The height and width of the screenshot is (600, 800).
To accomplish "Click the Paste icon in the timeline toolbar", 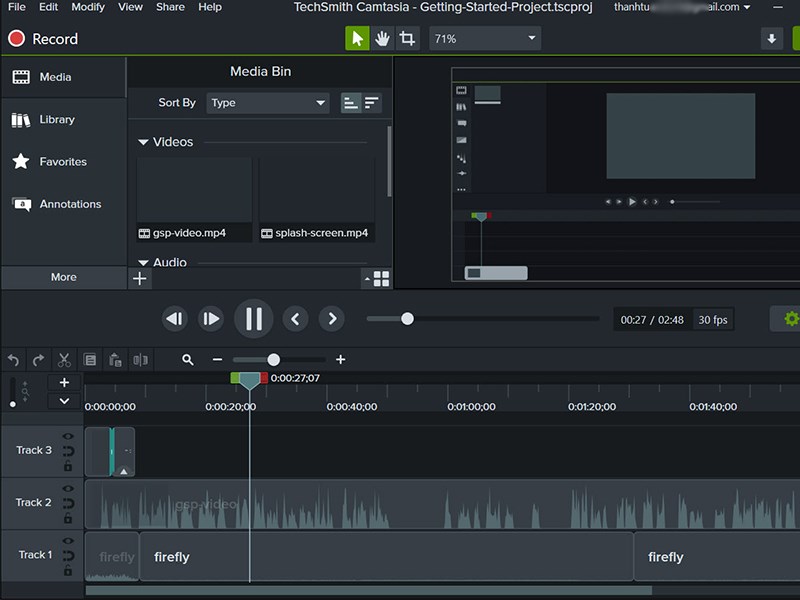I will 114,360.
